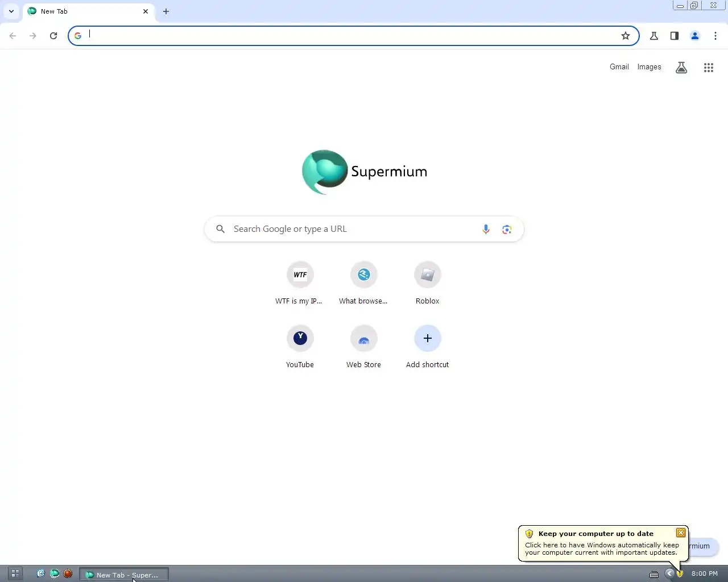The height and width of the screenshot is (582, 728).
Task: Open the three-dot browser menu
Action: [x=715, y=36]
